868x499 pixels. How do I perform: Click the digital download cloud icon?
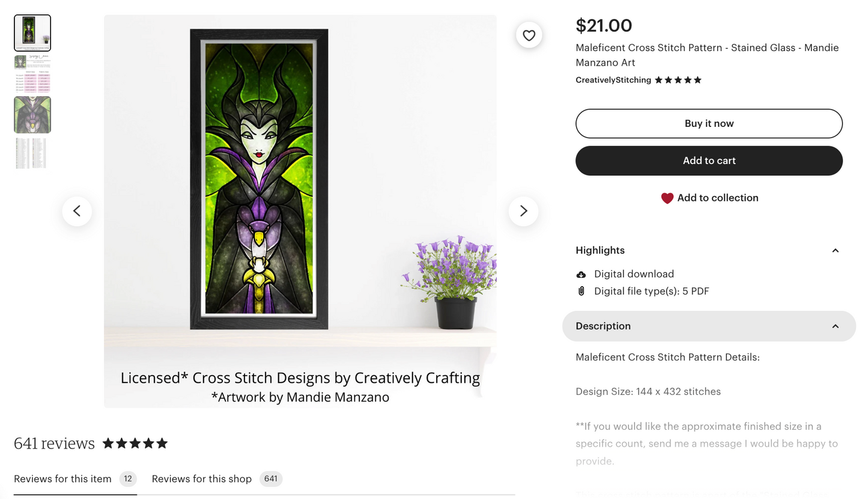tap(581, 274)
